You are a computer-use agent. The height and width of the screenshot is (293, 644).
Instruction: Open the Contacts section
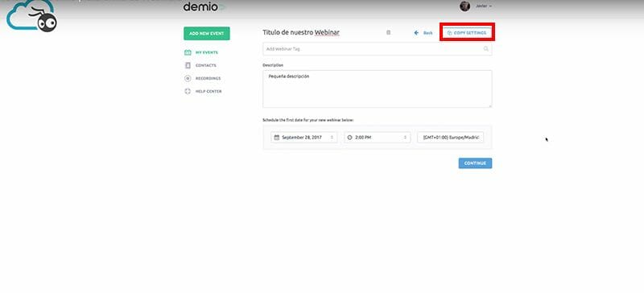coord(200,65)
